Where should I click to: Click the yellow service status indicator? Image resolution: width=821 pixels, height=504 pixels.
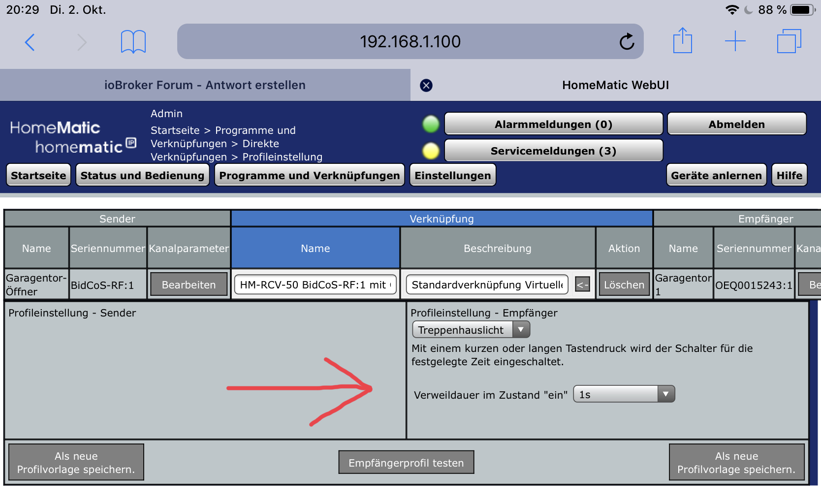pyautogui.click(x=431, y=151)
